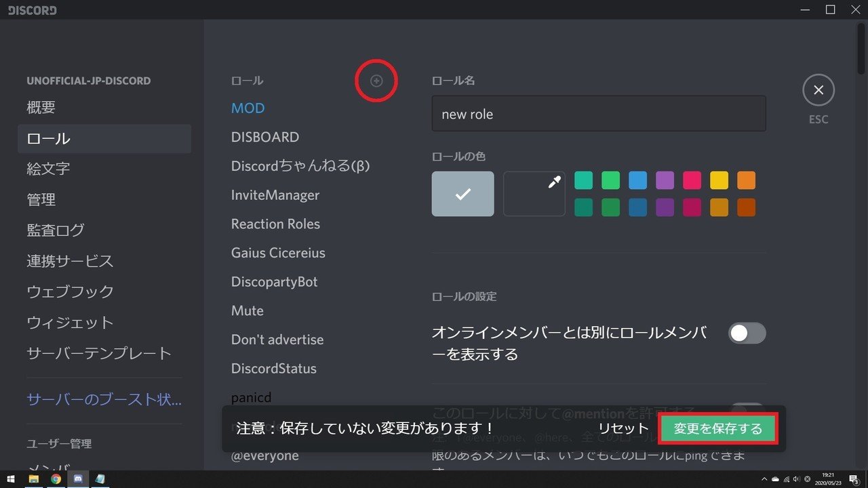
Task: Pick the purple role color swatch
Action: tap(665, 180)
